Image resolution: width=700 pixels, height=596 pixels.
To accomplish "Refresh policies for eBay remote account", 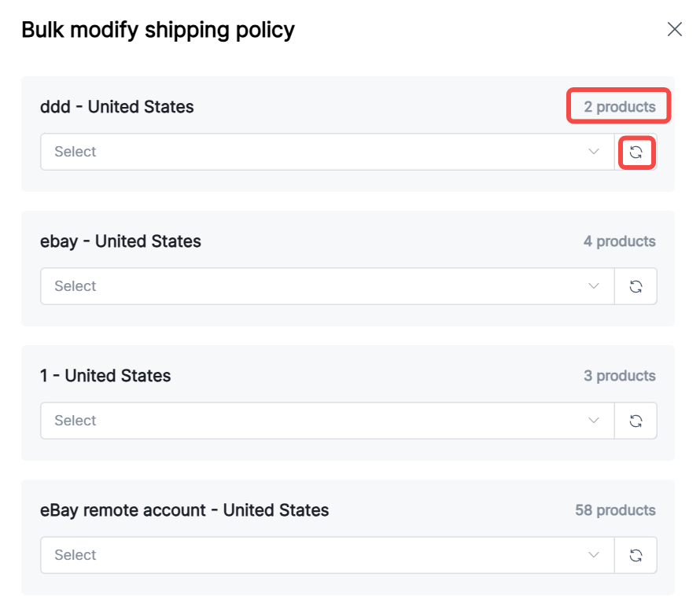I will [x=636, y=555].
